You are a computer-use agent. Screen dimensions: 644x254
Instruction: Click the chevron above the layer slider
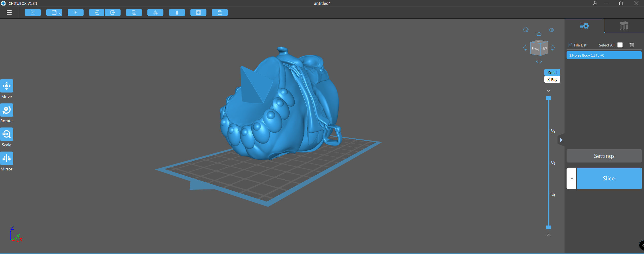548,90
